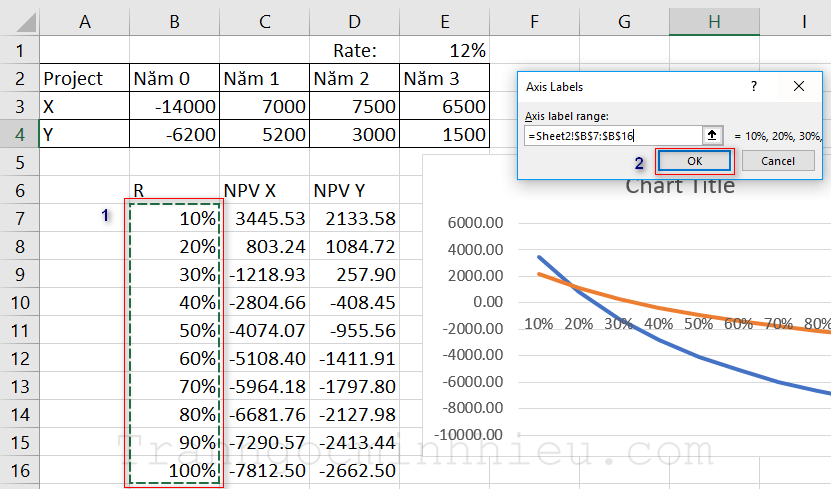Image resolution: width=831 pixels, height=489 pixels.
Task: Close the Axis Labels dialog with X
Action: point(798,87)
